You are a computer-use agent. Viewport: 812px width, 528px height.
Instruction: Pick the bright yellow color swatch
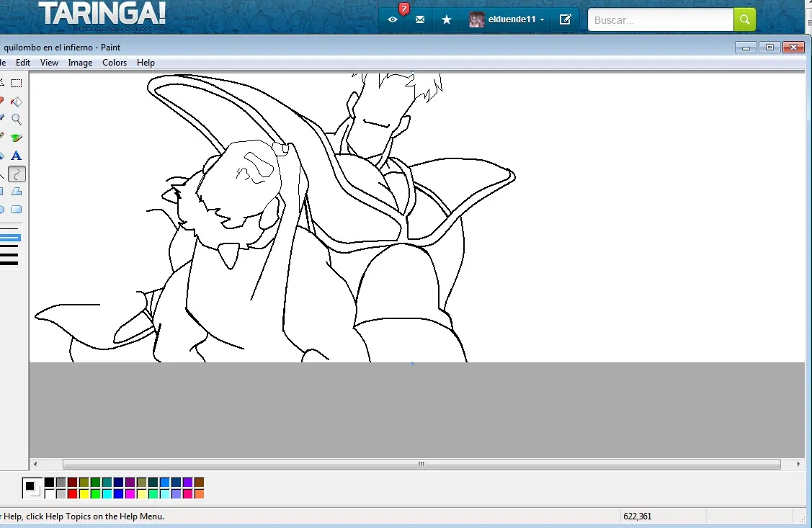[84, 494]
